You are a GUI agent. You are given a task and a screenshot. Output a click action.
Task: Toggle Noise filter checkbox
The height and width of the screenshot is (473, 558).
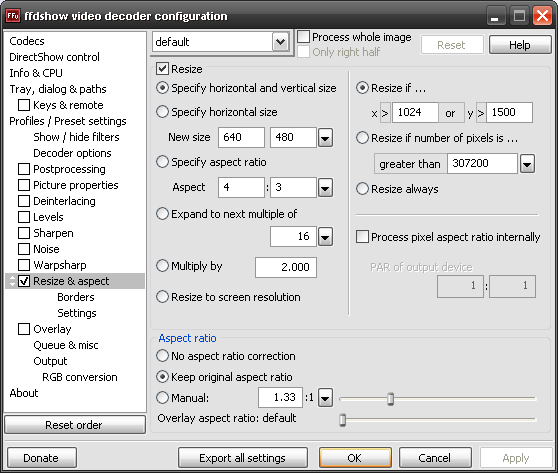coord(24,249)
